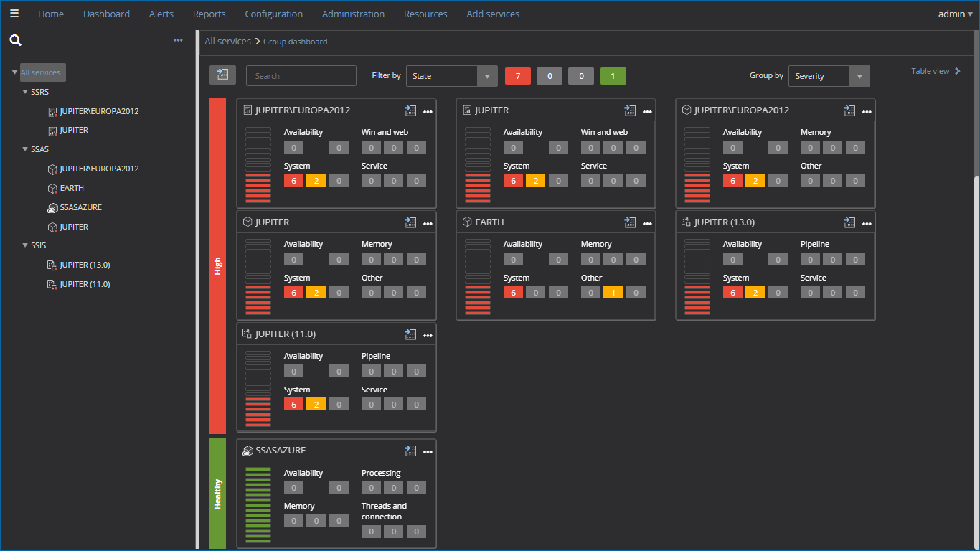Go to All services via the breadcrumb
The image size is (980, 551).
[x=227, y=41]
